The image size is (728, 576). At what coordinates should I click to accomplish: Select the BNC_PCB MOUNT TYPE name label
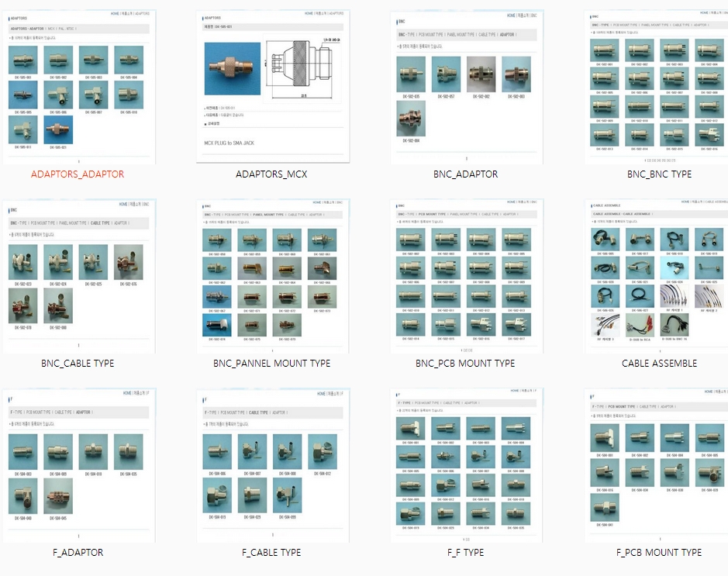(465, 364)
